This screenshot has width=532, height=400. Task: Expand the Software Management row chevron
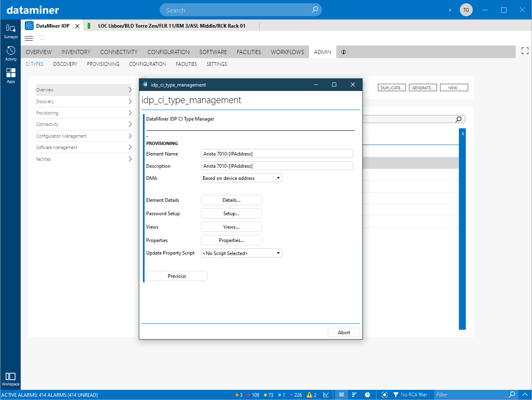(130, 147)
